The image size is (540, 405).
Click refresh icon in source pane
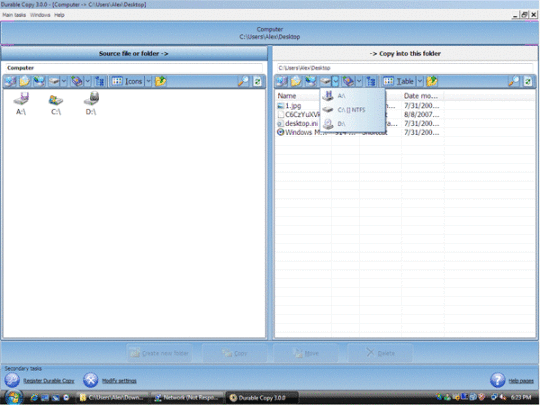(257, 81)
